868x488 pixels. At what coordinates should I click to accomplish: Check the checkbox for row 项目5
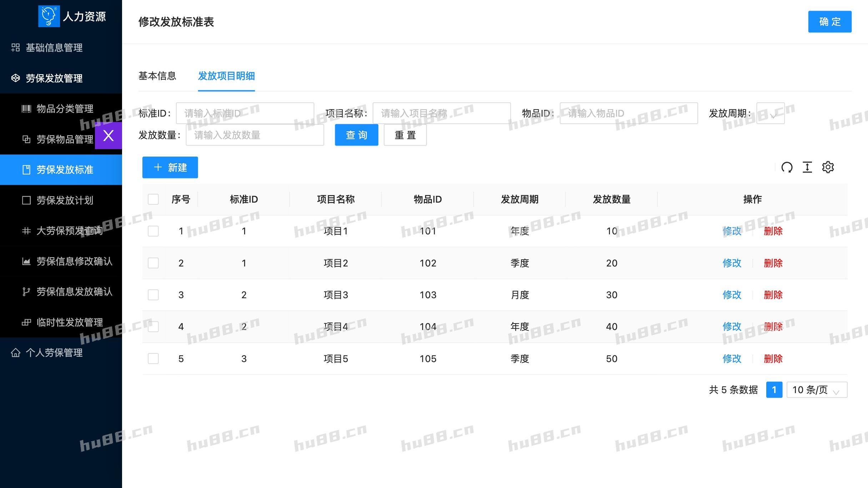(x=153, y=359)
